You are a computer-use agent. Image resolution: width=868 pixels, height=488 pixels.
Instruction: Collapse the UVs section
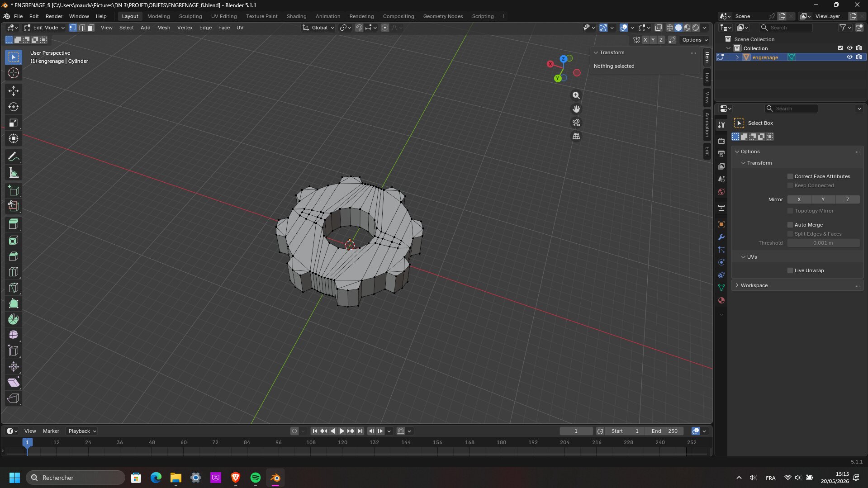tap(743, 257)
